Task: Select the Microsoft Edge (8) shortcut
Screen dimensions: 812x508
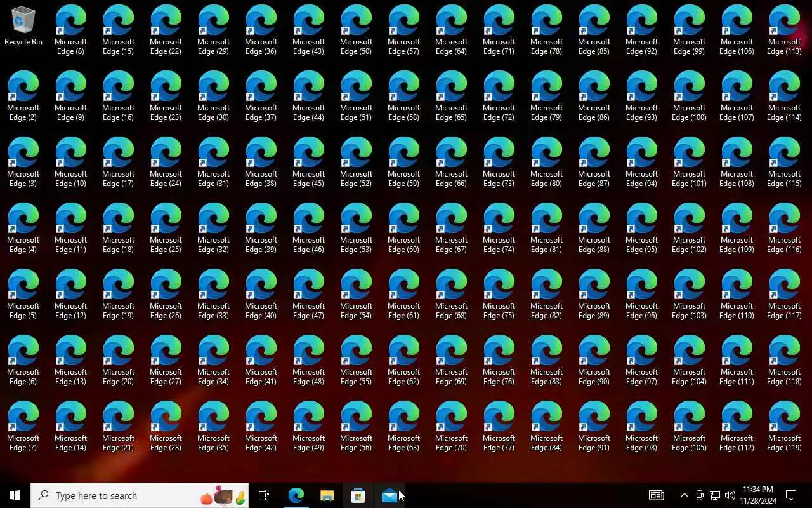Action: click(71, 30)
